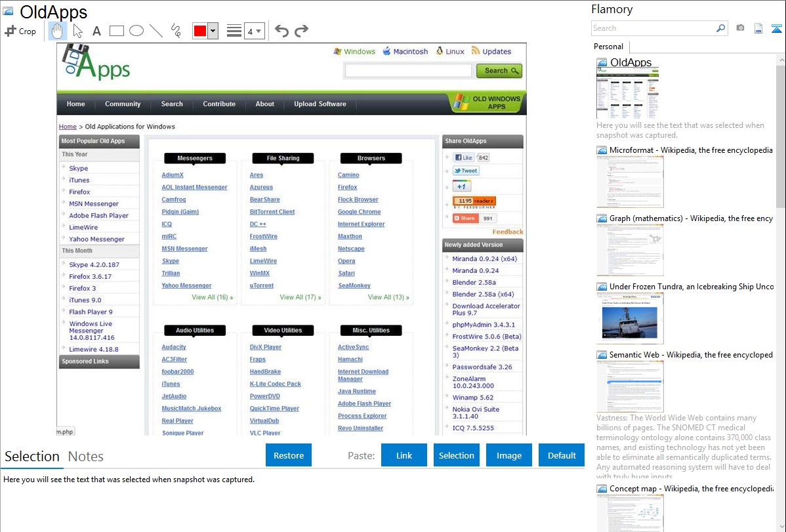
Task: Select the Crop tool
Action: tap(20, 31)
